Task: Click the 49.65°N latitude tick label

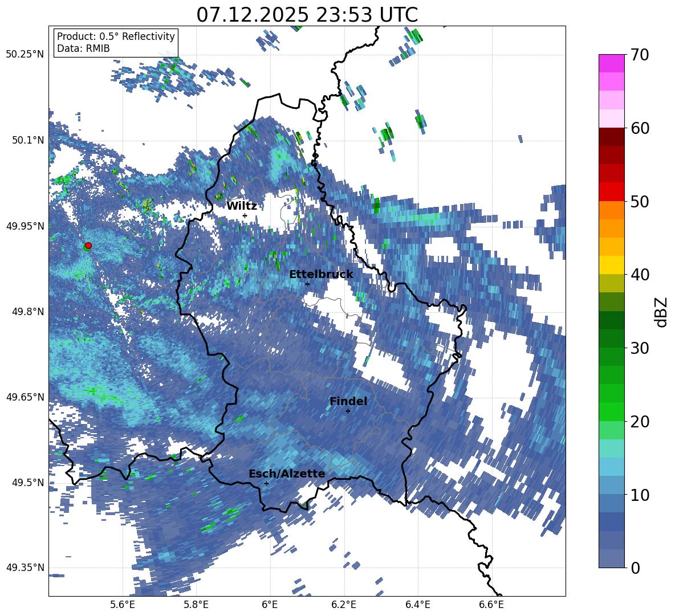Action: pos(25,397)
